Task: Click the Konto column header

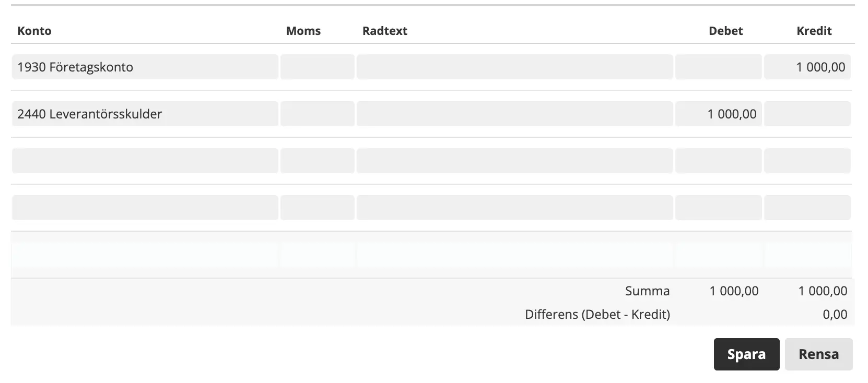Action: coord(34,31)
